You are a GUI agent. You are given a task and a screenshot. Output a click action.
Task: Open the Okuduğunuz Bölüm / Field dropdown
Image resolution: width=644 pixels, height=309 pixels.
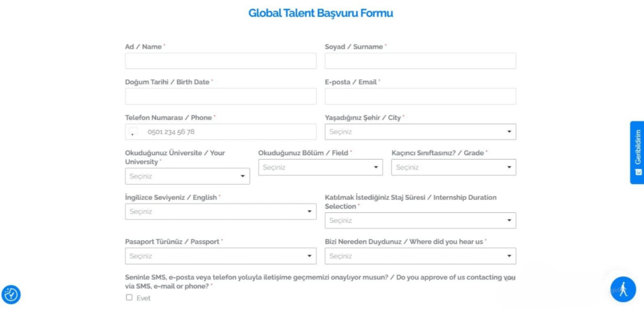coord(320,167)
